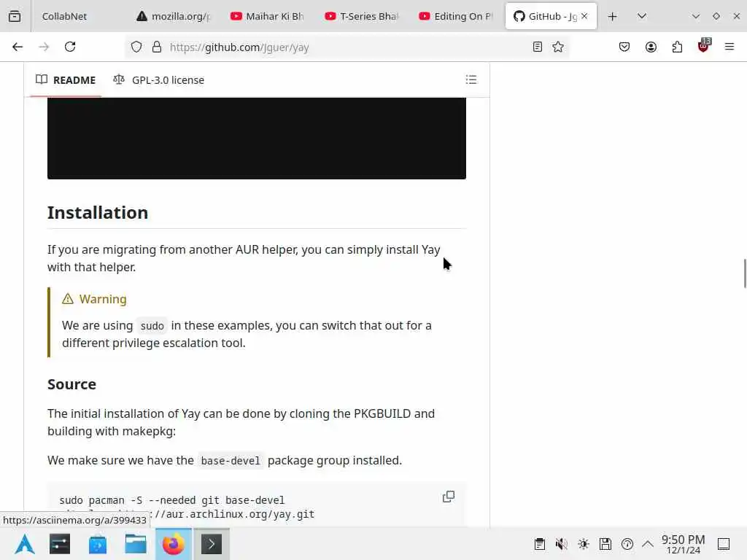747x560 pixels.
Task: Expand hidden system tray icons
Action: coord(648,544)
